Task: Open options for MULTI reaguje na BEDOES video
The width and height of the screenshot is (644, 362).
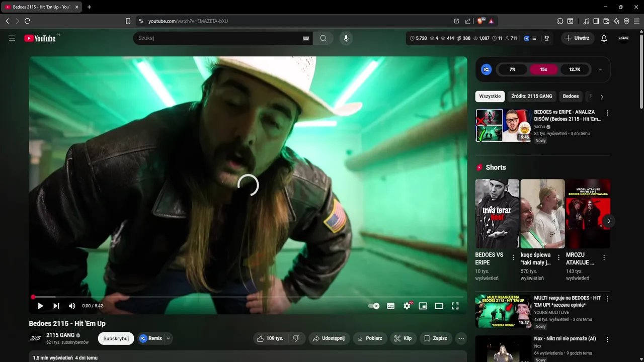Action: [607, 299]
